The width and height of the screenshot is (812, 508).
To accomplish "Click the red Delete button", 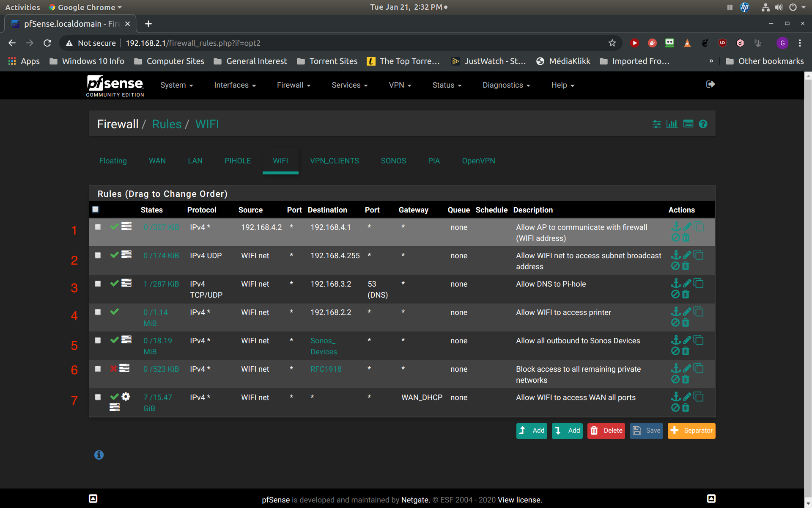I will (606, 431).
